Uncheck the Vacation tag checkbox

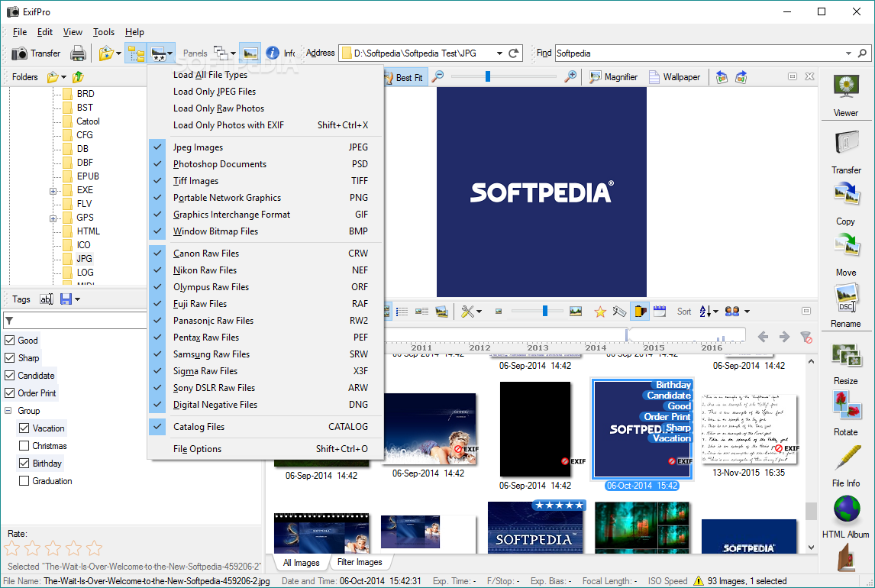coord(24,428)
